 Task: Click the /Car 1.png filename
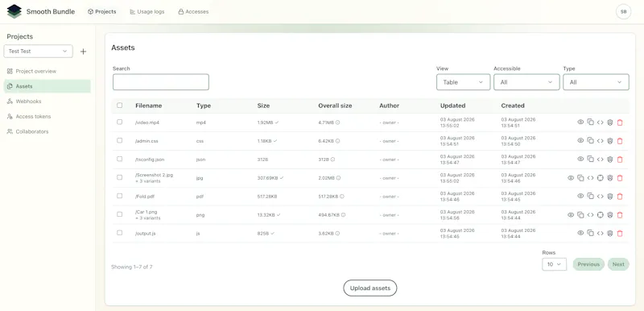[x=147, y=212]
